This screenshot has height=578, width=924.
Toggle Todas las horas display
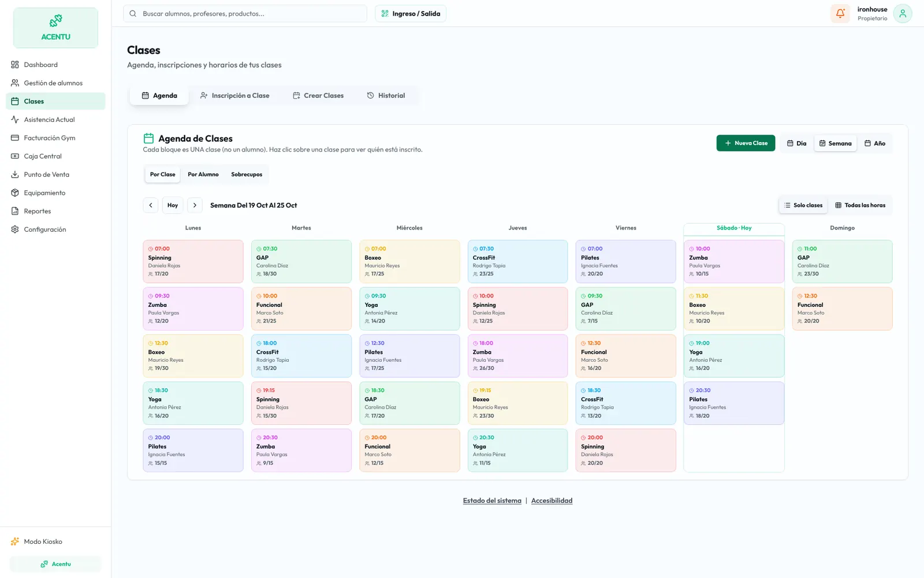pyautogui.click(x=860, y=205)
